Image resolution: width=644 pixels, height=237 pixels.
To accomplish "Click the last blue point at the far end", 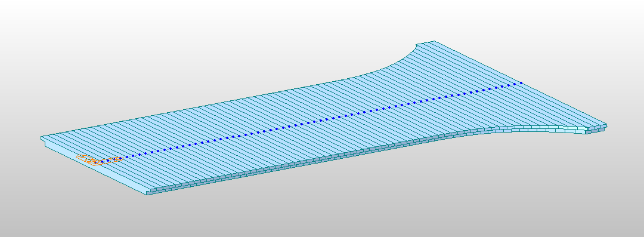I will pos(521,83).
